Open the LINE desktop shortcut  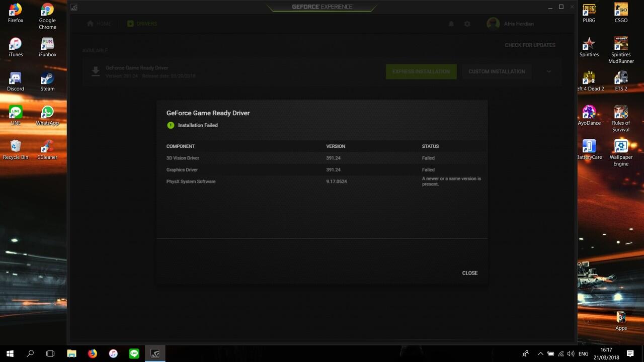pos(16,116)
